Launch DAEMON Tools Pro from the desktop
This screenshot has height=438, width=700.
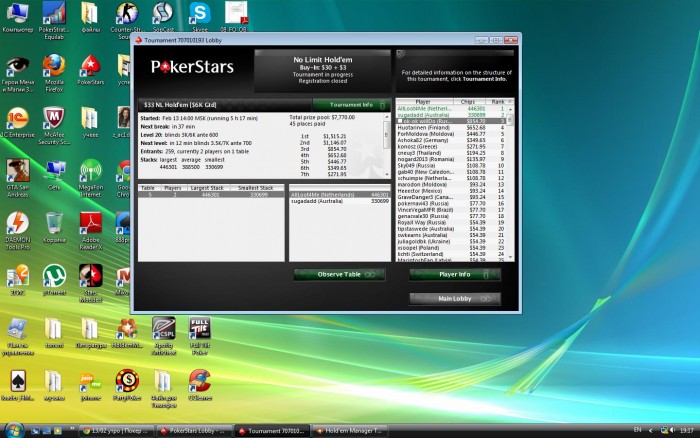(17, 230)
